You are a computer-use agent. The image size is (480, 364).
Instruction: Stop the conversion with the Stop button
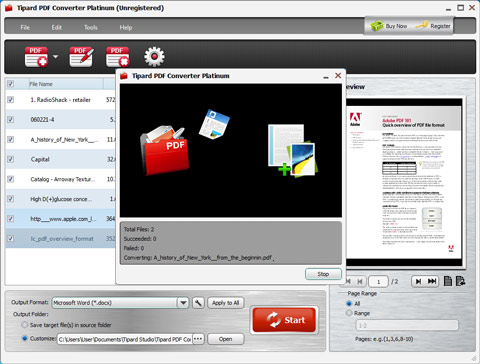[323, 274]
